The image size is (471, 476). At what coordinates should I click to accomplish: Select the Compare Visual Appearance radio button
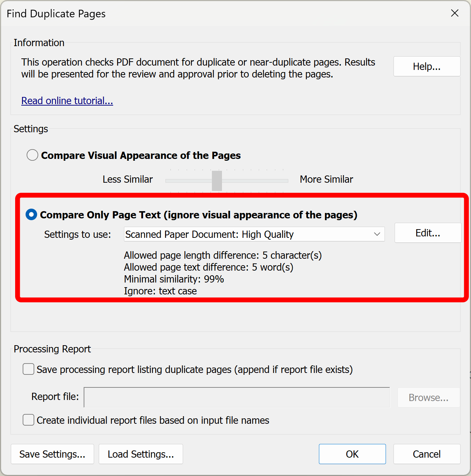32,155
